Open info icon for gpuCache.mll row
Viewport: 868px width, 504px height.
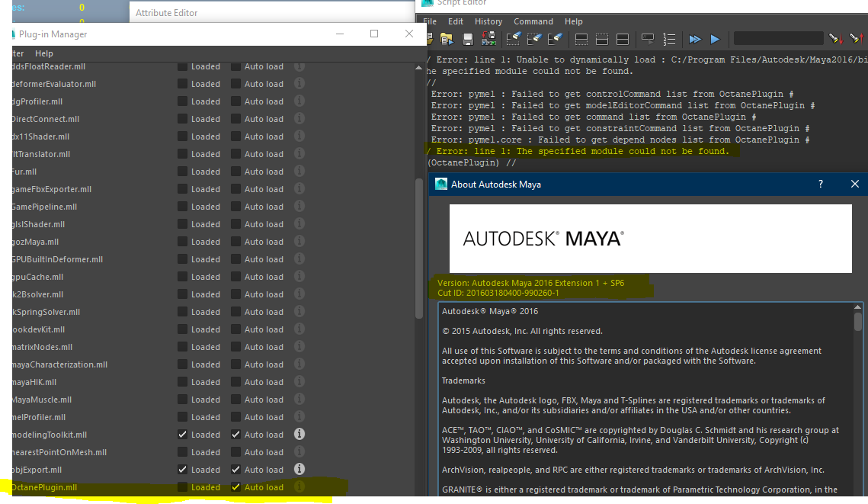point(299,276)
